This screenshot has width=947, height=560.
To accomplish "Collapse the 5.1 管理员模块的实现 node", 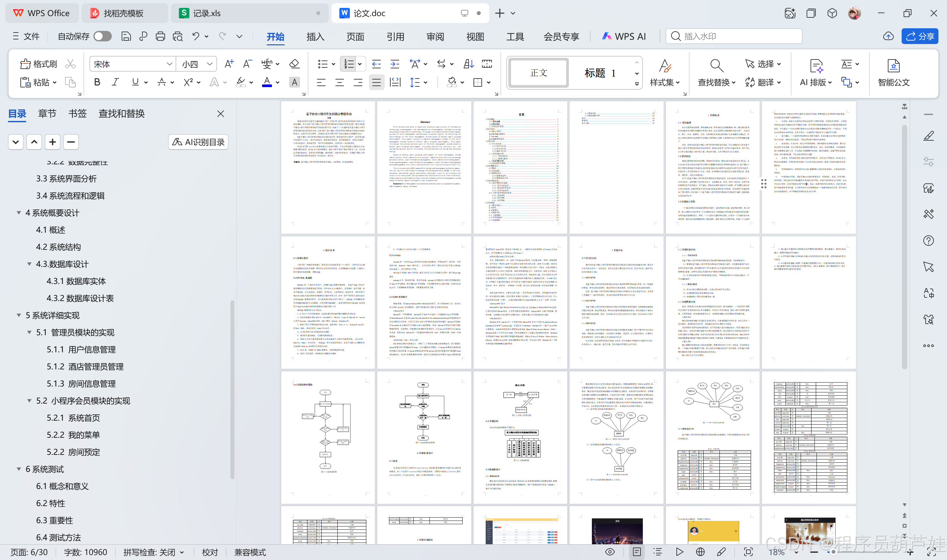I will click(x=29, y=332).
